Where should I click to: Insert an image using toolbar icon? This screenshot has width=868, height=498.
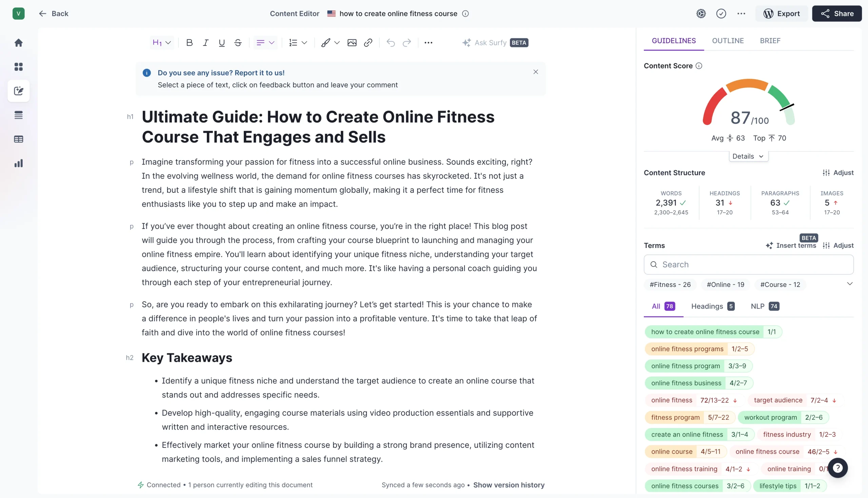click(x=352, y=43)
